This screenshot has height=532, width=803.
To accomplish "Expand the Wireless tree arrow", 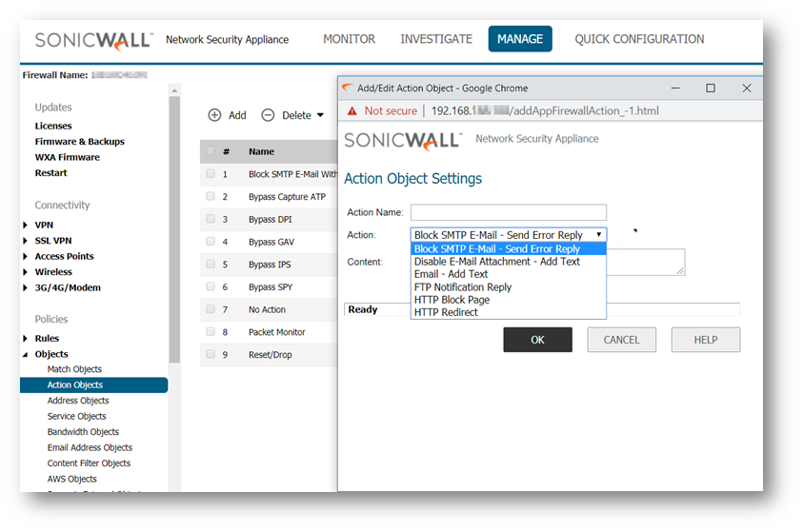I will coord(25,272).
